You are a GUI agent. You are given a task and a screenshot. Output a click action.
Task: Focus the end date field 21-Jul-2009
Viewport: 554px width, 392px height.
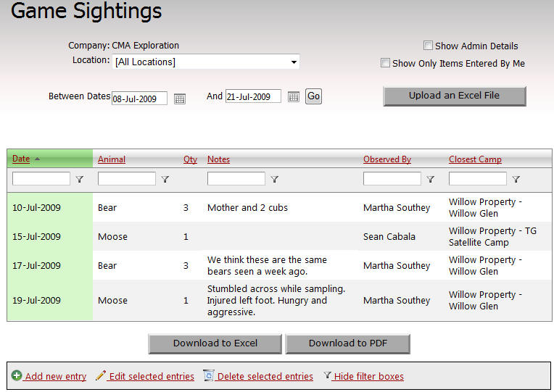(x=253, y=96)
